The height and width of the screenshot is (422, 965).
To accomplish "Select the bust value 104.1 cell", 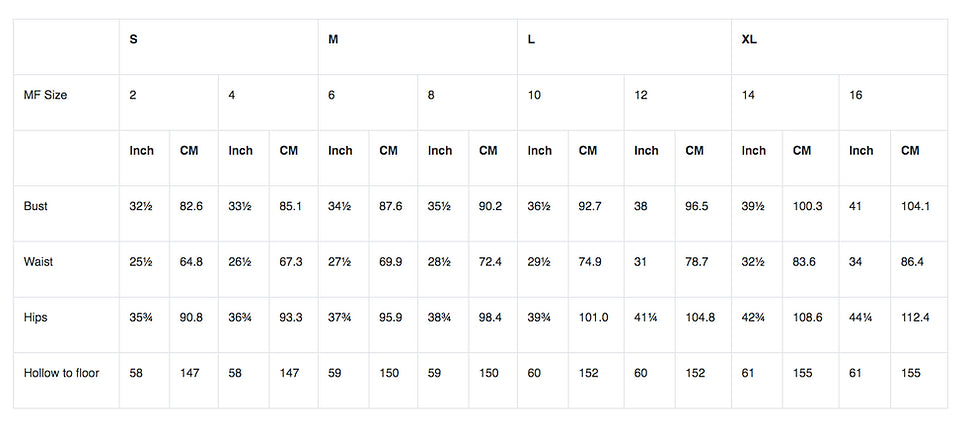I will pos(919,213).
